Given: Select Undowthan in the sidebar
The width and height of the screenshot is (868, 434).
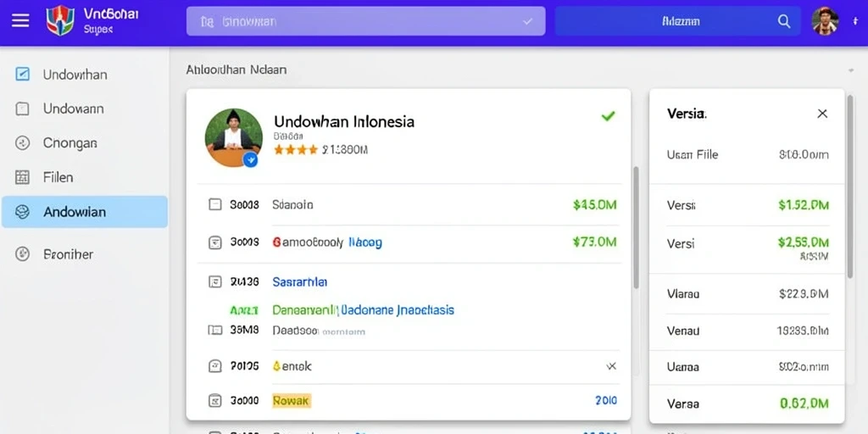Looking at the screenshot, I should (84, 75).
